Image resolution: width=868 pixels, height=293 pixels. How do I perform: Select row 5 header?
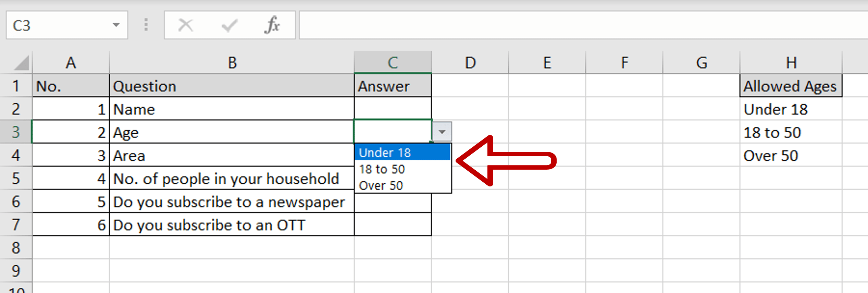tap(15, 178)
